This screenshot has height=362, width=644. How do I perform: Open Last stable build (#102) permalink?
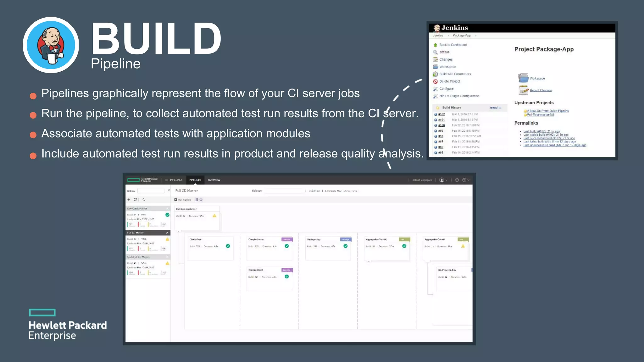(x=546, y=135)
